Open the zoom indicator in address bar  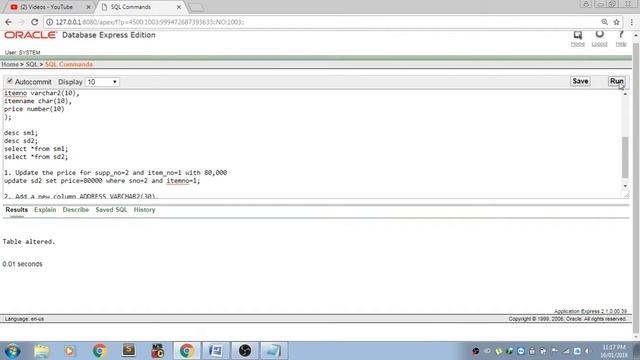click(604, 22)
